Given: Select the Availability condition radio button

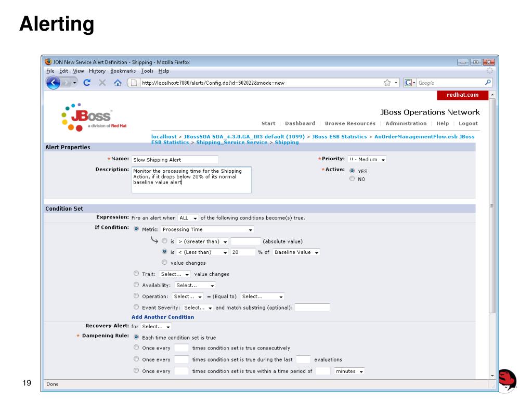Looking at the screenshot, I should (x=136, y=285).
